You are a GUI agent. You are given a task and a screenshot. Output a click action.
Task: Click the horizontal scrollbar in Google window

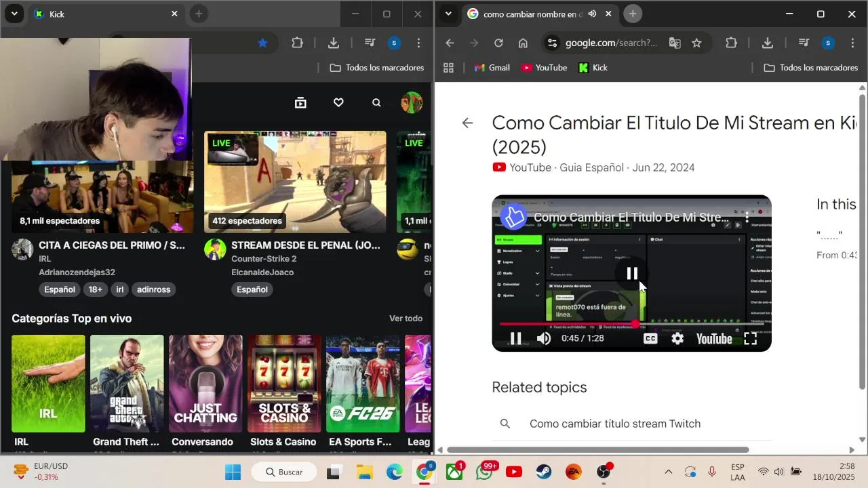598,450
